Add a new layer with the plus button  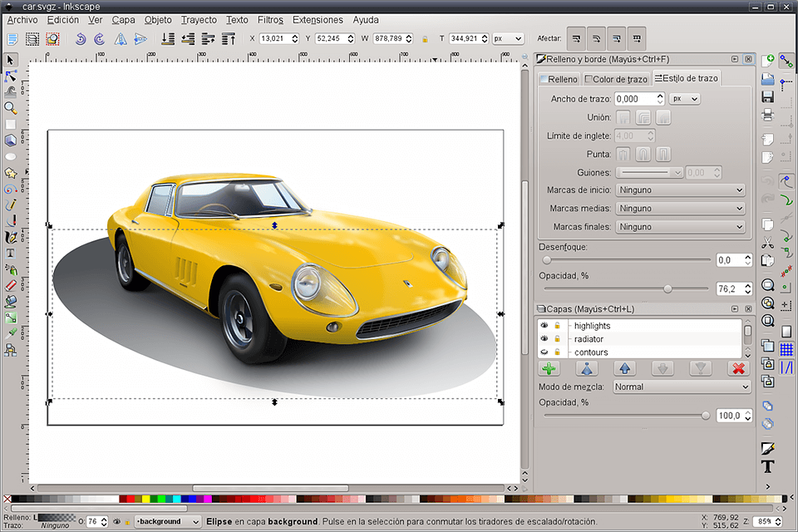(549, 368)
